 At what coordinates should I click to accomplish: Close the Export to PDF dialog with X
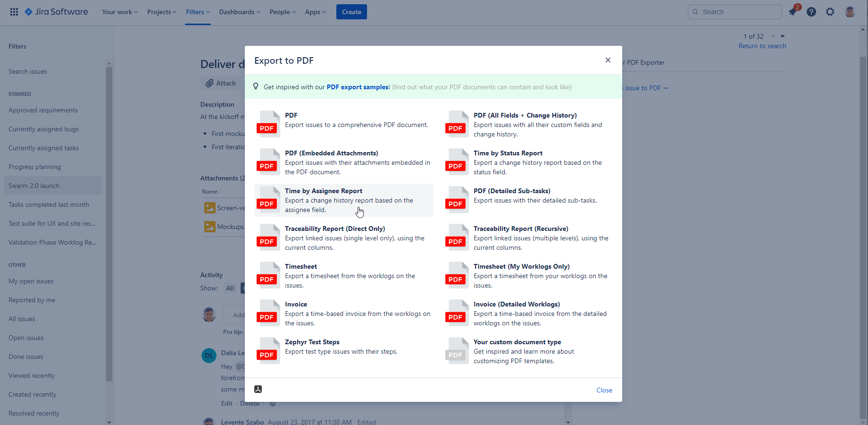[608, 60]
